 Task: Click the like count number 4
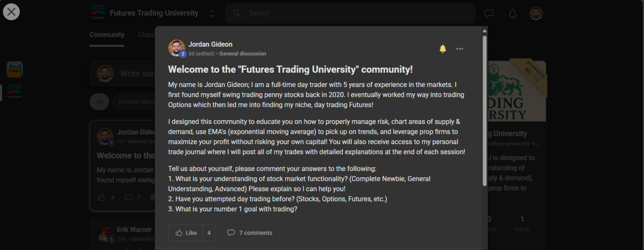[x=209, y=233]
